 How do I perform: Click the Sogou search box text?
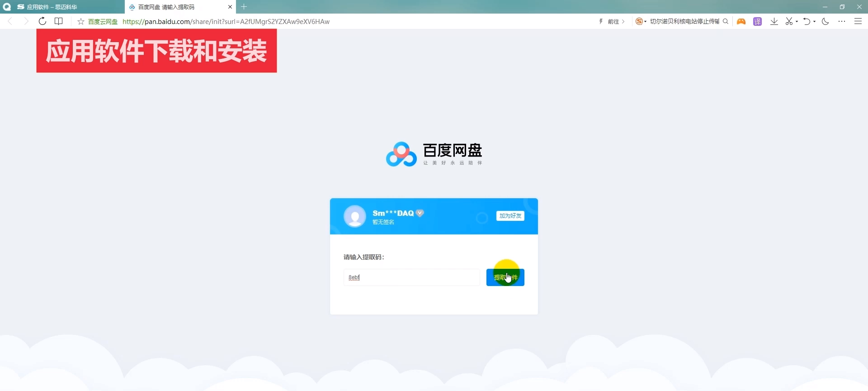pyautogui.click(x=684, y=21)
